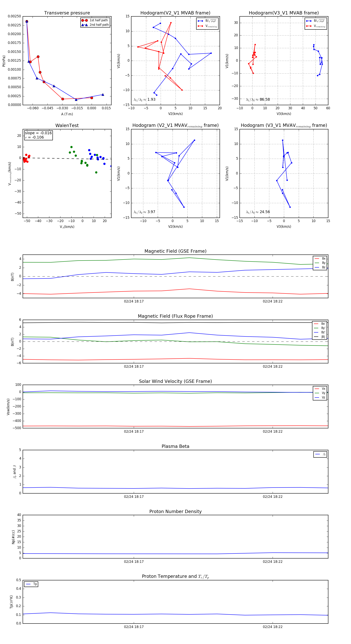Click 'Vx' legend entry in velocity plot
Screen dimensions: 351x644
tap(320, 389)
